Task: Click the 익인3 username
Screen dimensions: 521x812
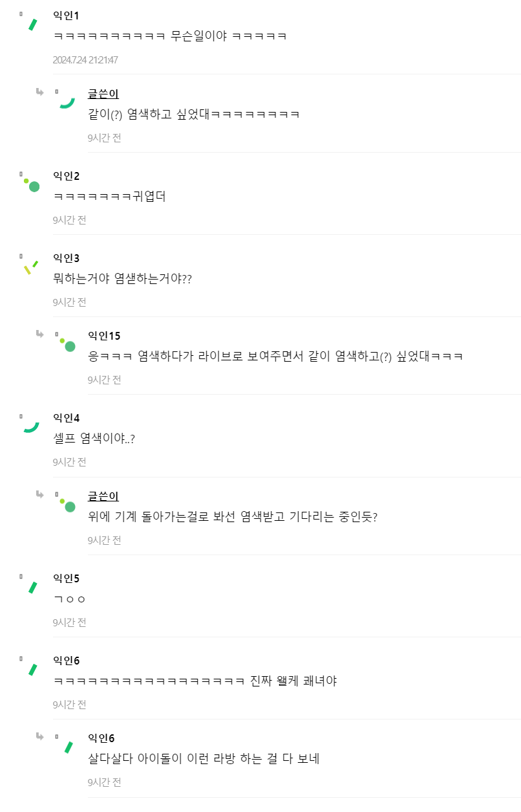Action: click(66, 258)
